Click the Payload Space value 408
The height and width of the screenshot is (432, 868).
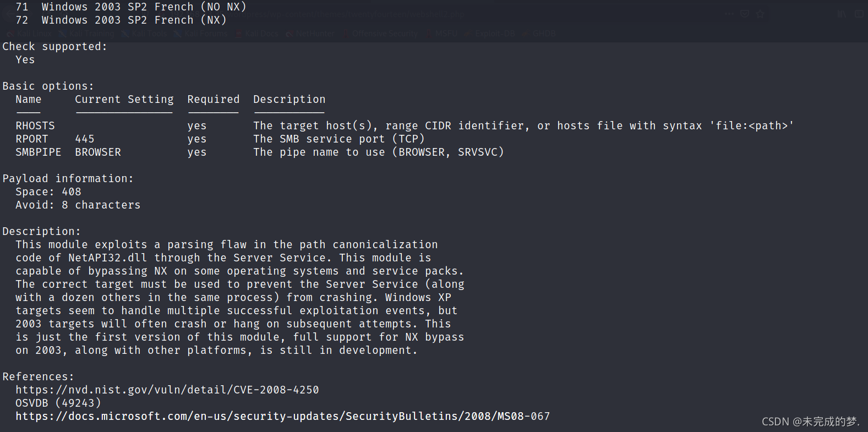(x=72, y=192)
